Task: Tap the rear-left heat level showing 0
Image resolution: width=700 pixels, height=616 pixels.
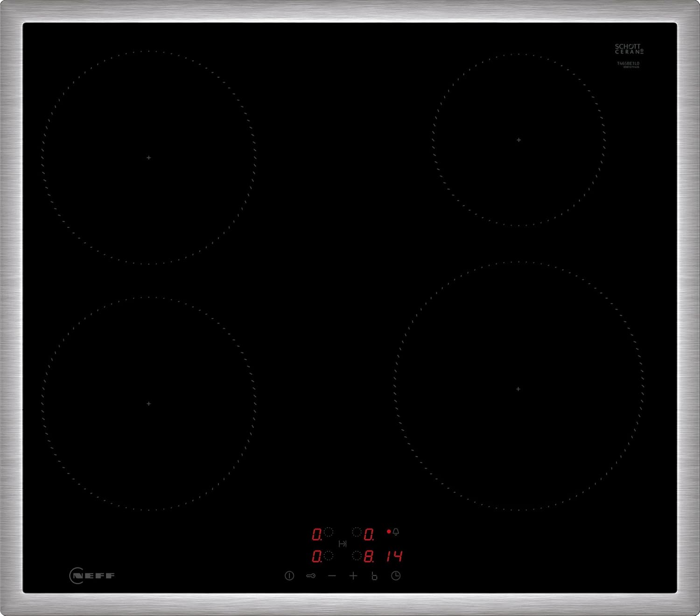Action: [x=317, y=534]
